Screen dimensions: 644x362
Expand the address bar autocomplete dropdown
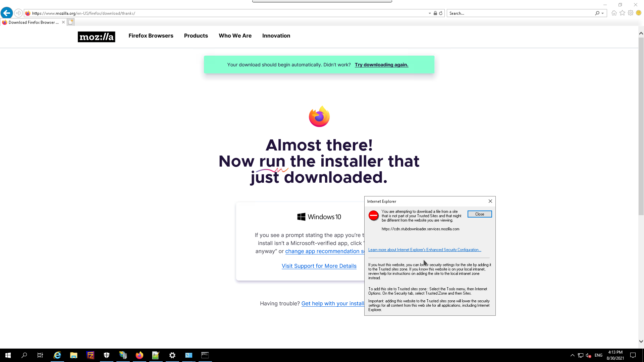coord(430,13)
